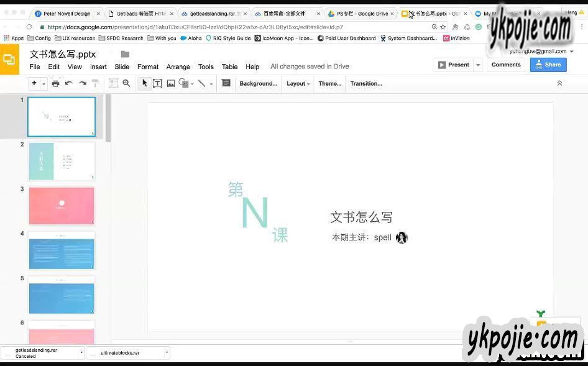
Task: Select the text box tool
Action: (x=158, y=83)
